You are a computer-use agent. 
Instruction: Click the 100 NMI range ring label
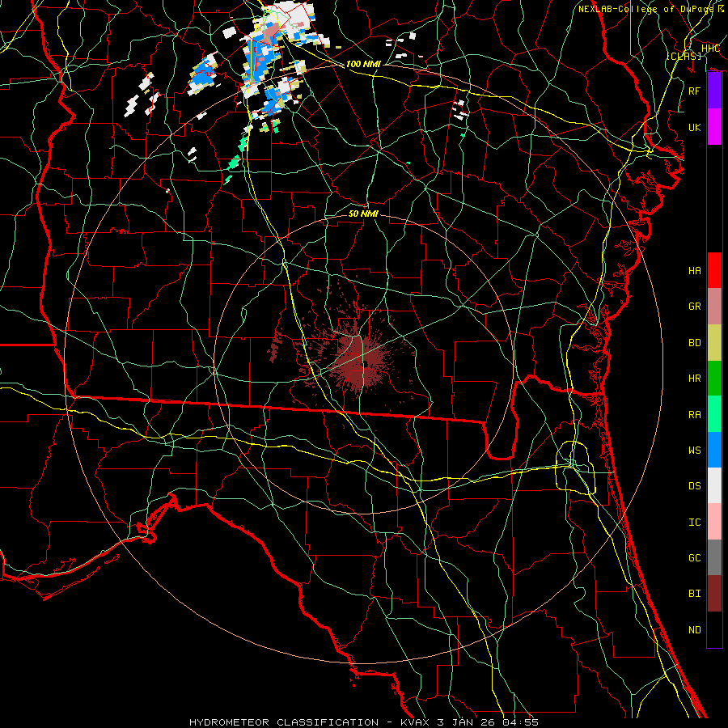363,64
